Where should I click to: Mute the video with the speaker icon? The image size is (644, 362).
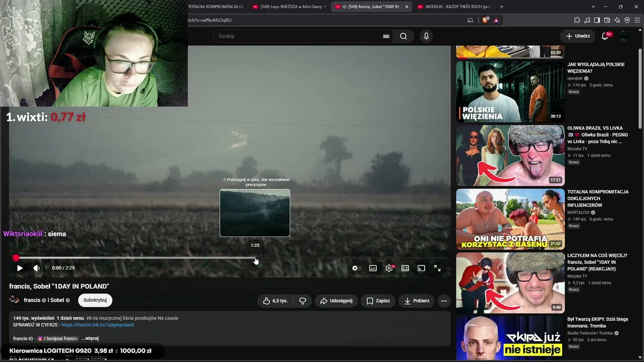coord(36,268)
